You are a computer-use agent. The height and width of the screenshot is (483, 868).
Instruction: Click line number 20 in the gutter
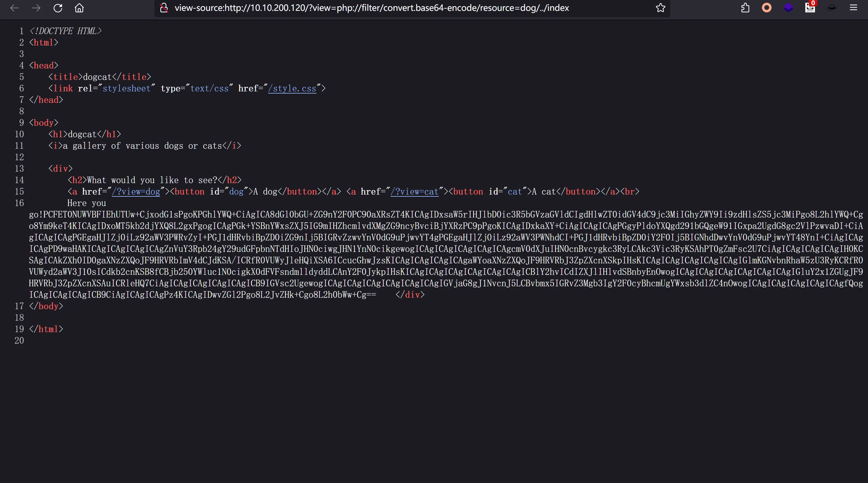click(x=19, y=341)
